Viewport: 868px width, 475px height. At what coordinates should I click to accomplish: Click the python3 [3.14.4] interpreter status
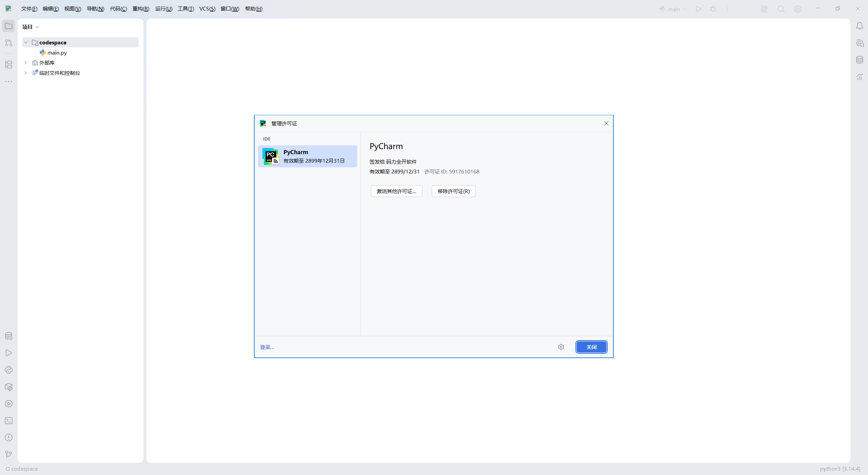point(840,469)
